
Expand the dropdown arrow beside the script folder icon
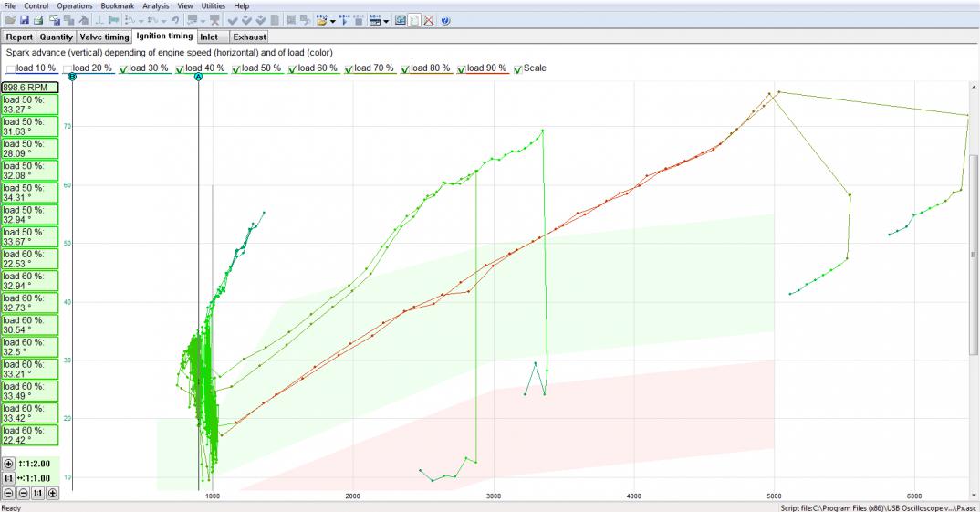[332, 21]
